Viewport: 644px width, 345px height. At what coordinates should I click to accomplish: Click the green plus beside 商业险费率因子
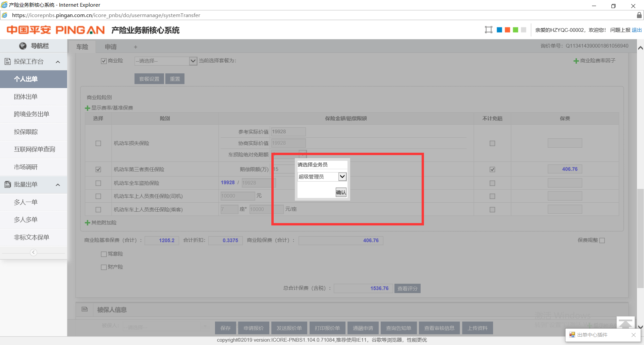576,61
